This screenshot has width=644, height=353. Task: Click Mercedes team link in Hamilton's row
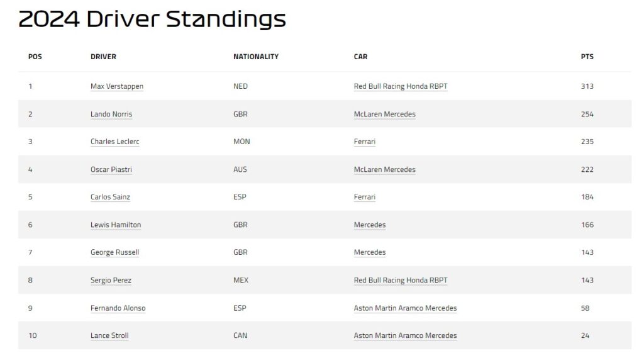tap(370, 225)
